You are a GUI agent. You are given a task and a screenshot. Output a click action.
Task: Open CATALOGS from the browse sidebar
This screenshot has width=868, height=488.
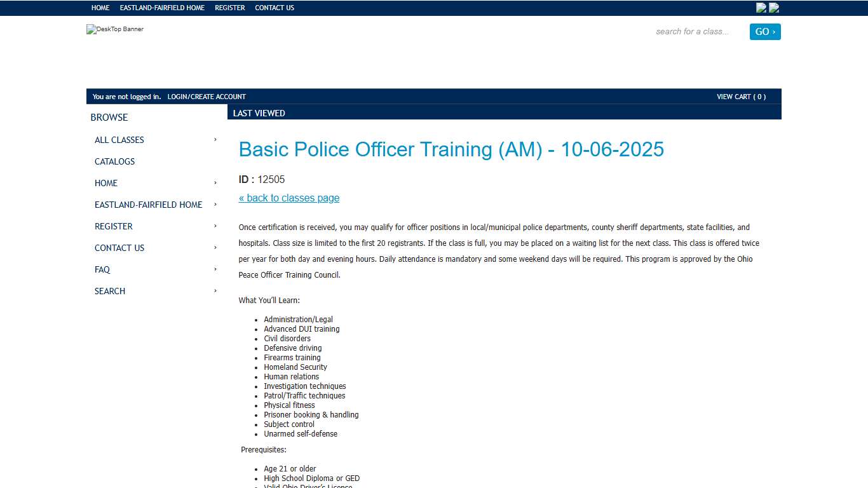click(114, 161)
